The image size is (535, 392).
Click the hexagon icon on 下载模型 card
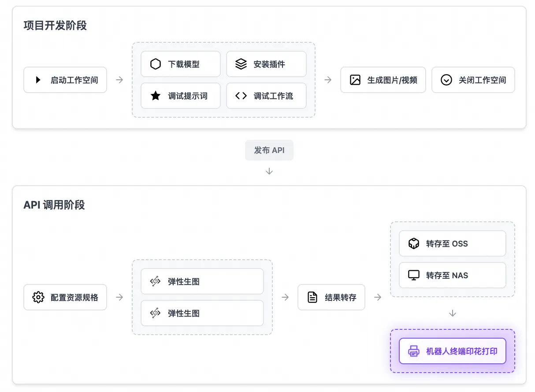(x=155, y=63)
